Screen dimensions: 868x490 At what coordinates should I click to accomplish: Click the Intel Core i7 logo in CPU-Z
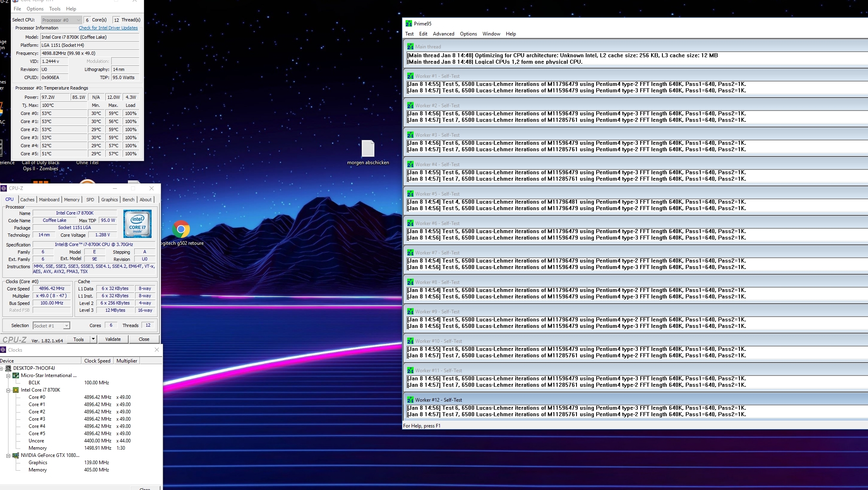(137, 223)
